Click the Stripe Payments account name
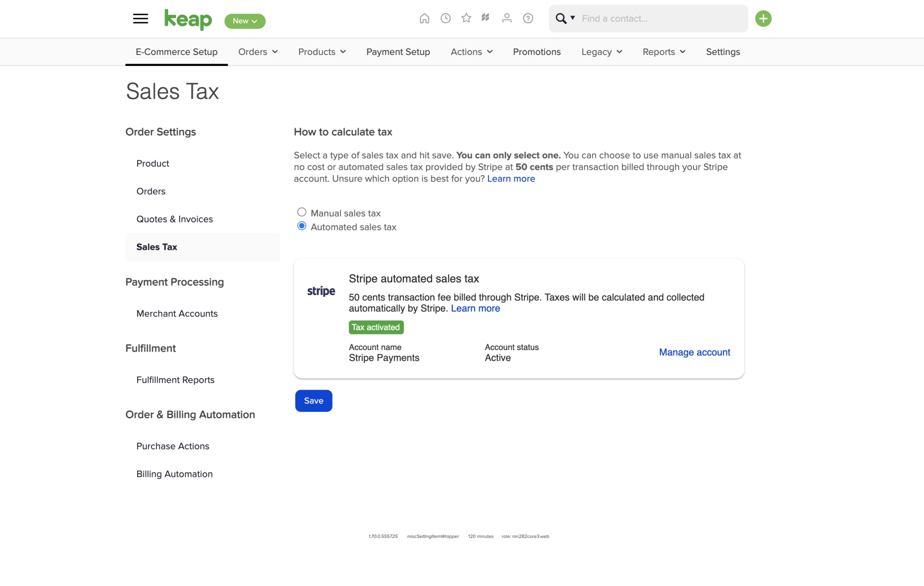 point(384,358)
